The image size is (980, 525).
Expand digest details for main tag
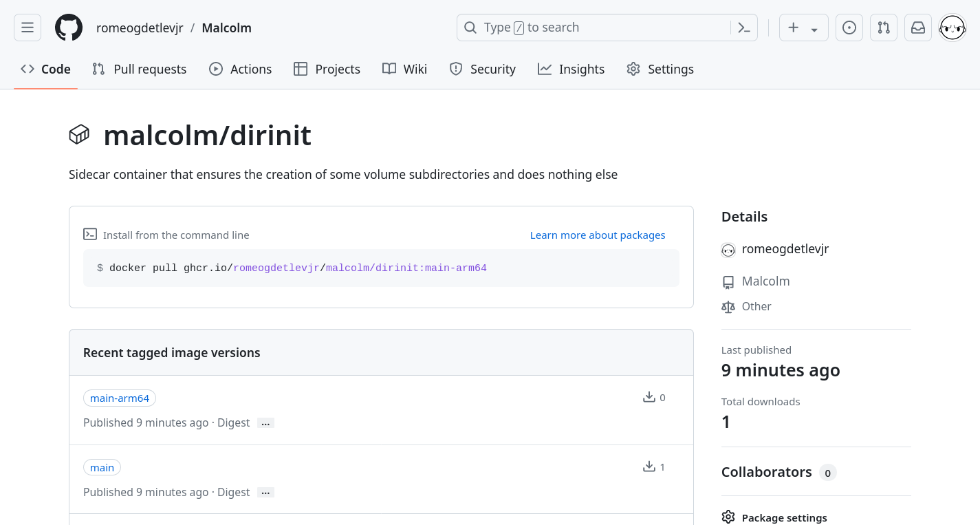(265, 493)
